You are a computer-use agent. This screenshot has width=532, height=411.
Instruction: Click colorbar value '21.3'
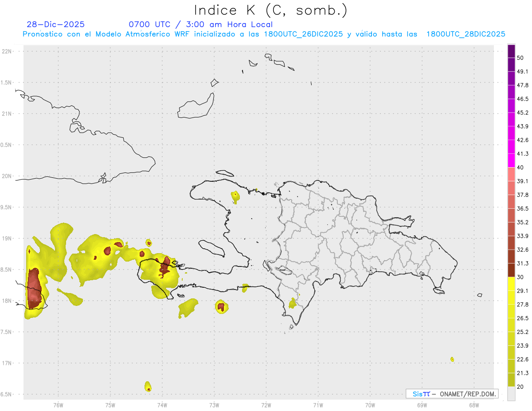point(523,373)
